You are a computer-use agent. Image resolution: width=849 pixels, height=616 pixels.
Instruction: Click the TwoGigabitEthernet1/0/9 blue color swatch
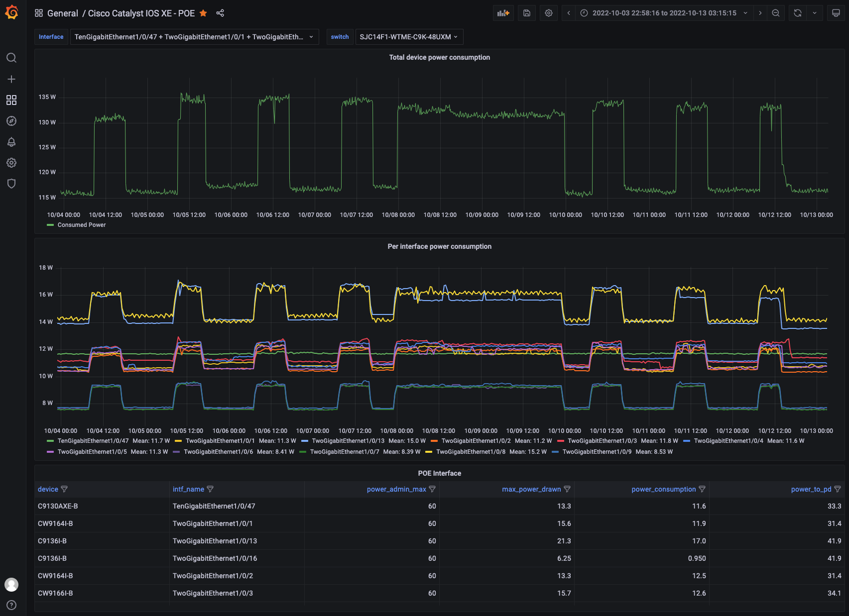point(555,452)
